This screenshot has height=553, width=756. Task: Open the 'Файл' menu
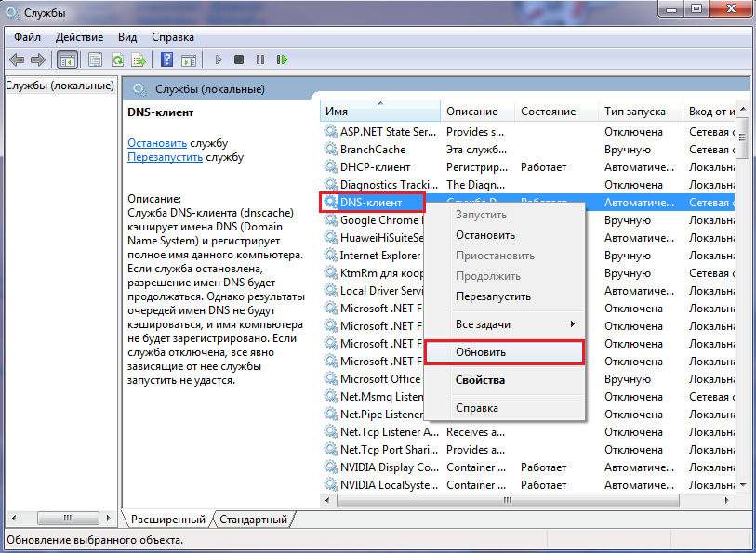28,37
